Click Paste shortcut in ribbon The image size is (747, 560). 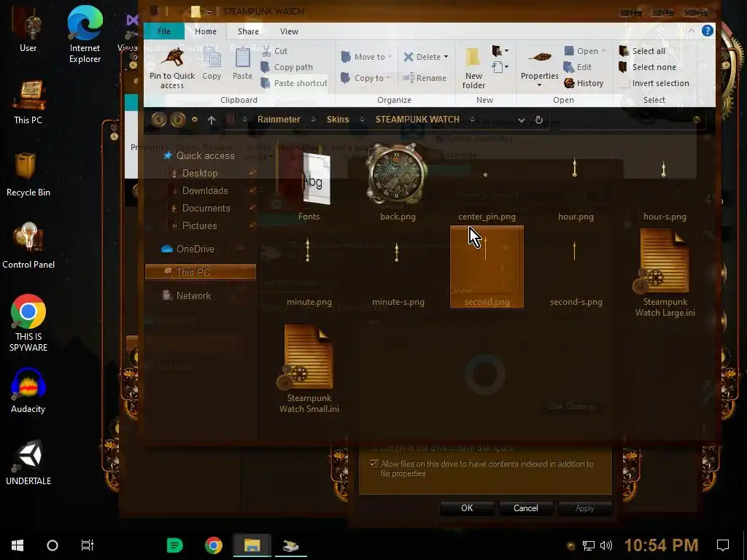294,83
